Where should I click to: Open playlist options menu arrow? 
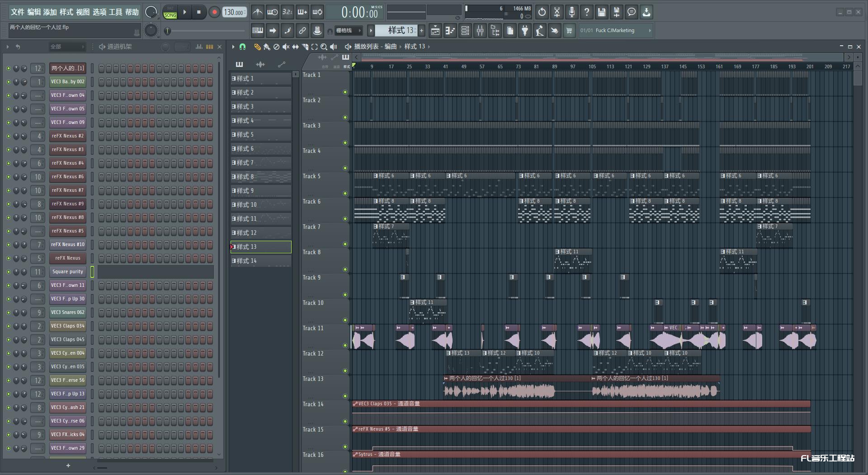[x=233, y=47]
